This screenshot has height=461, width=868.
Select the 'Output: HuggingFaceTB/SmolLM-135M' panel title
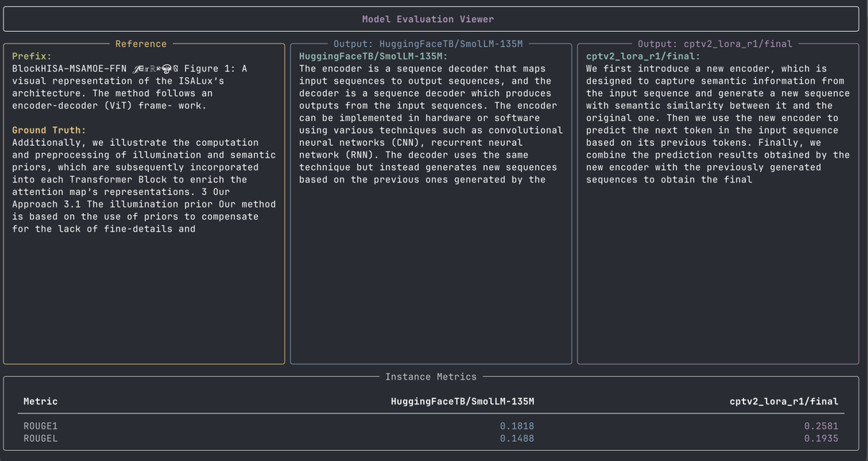coord(428,44)
